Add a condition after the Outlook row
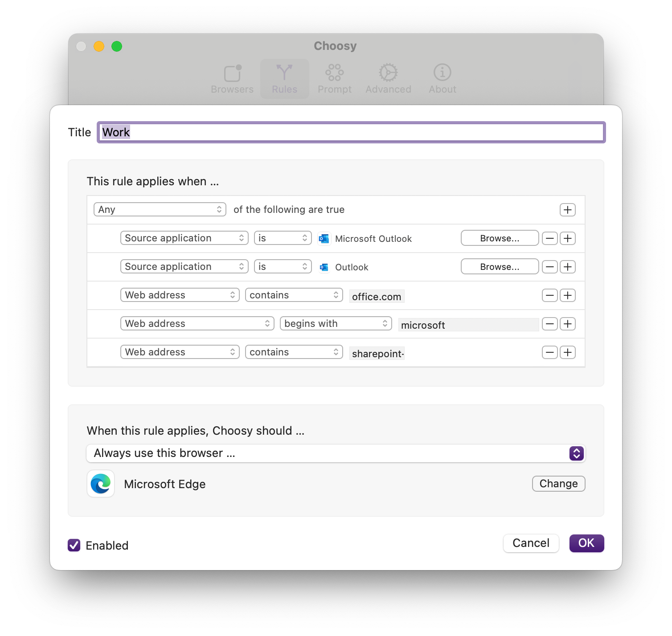Viewport: 672px width, 636px height. pos(568,267)
